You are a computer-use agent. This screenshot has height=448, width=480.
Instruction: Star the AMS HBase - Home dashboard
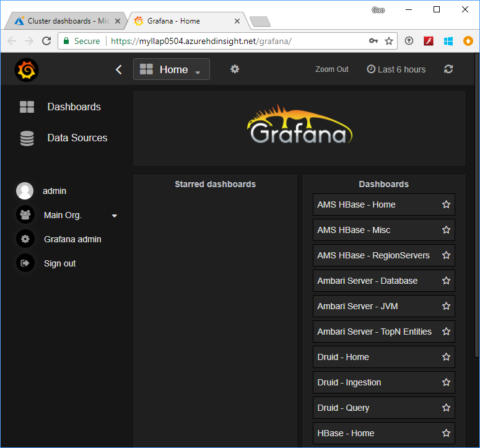click(x=447, y=204)
